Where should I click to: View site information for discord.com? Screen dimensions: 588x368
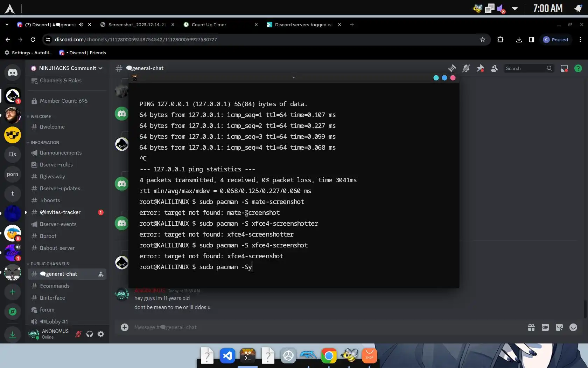pyautogui.click(x=48, y=40)
